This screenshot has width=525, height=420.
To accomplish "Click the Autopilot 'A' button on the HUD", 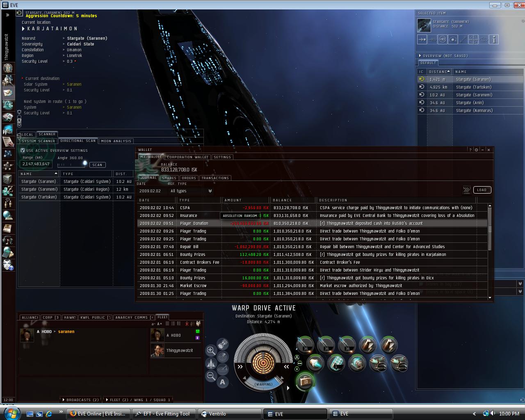I will click(223, 382).
